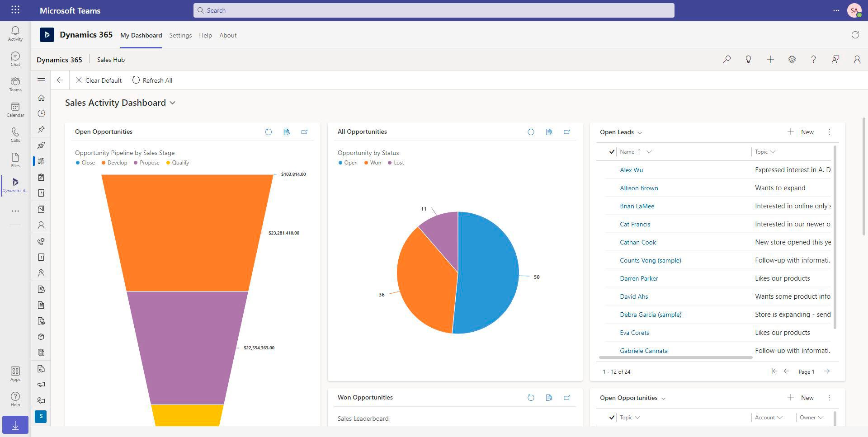Image resolution: width=868 pixels, height=437 pixels.
Task: Click Refresh All command
Action: pyautogui.click(x=152, y=80)
